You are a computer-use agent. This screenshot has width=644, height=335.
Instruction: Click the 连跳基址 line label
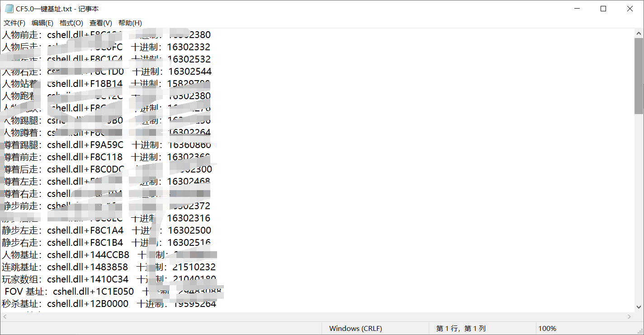click(x=22, y=267)
